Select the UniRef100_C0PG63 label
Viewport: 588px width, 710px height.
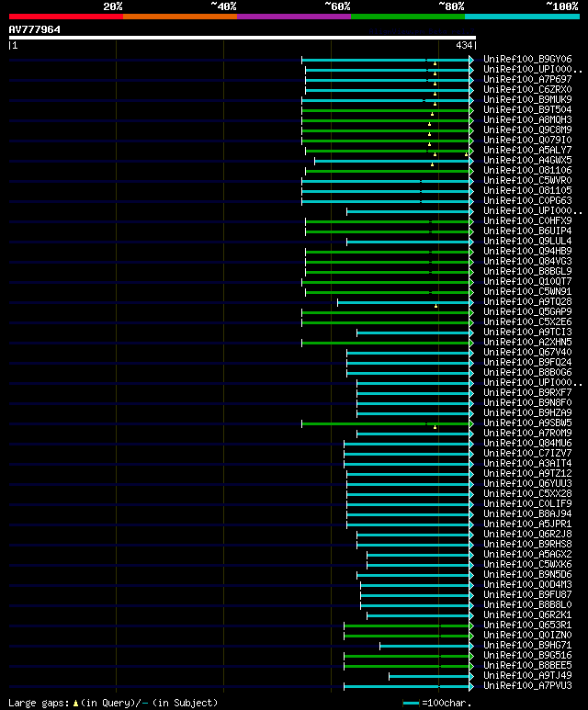pyautogui.click(x=527, y=201)
